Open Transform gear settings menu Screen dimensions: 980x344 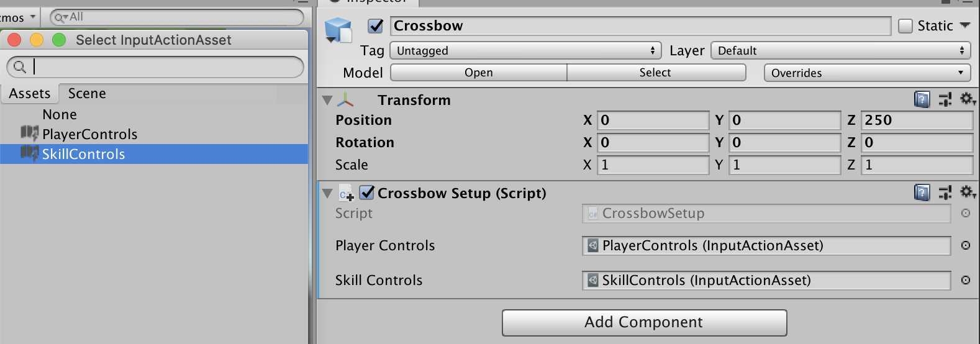(968, 99)
